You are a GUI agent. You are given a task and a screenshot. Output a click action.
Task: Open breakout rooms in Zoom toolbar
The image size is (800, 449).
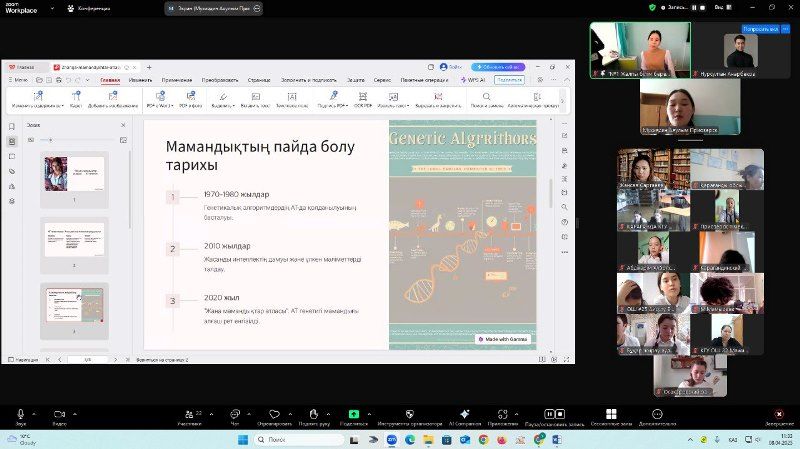pos(609,413)
